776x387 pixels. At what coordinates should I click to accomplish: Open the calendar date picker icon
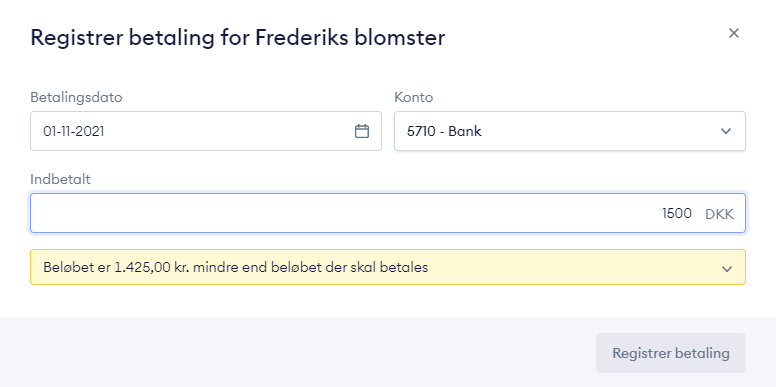tap(362, 131)
